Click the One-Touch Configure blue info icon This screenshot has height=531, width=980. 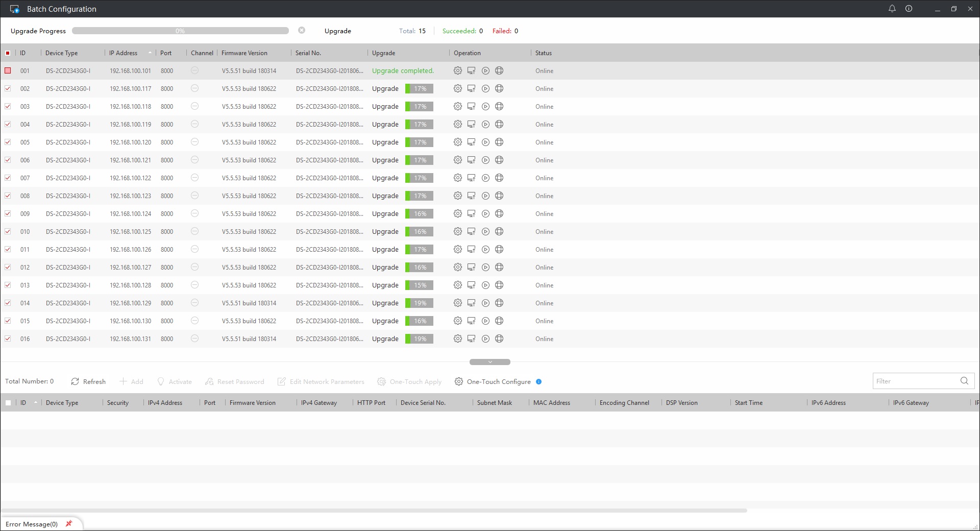tap(538, 381)
